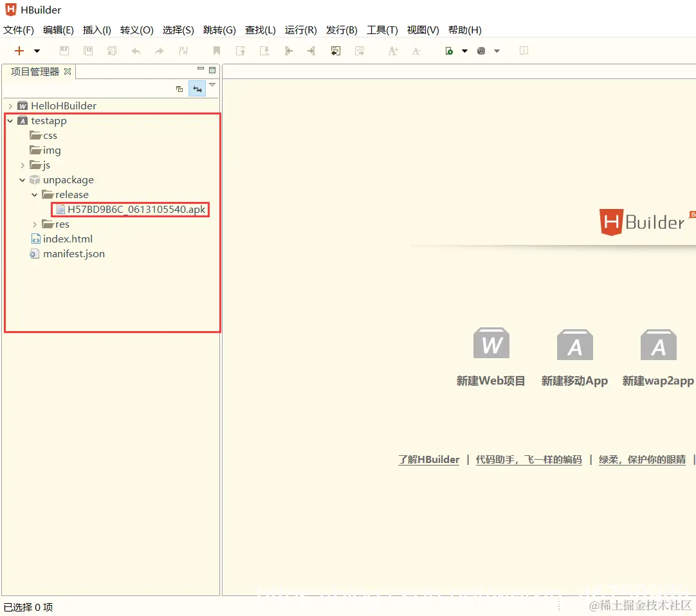The width and height of the screenshot is (696, 616).
Task: Open the 帮助(H) menu
Action: tap(464, 30)
